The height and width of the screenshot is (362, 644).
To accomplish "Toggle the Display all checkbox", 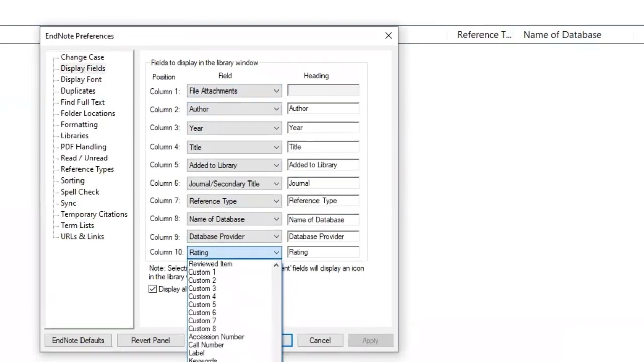I will pos(152,289).
